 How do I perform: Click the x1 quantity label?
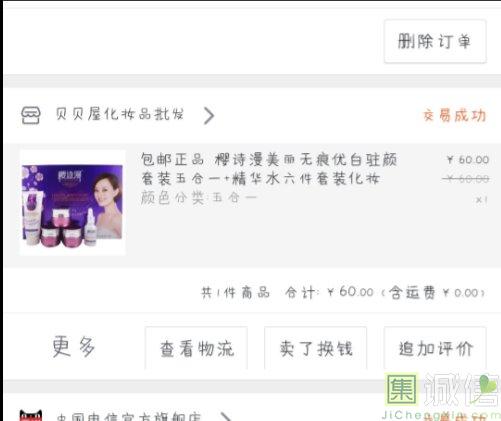[481, 200]
